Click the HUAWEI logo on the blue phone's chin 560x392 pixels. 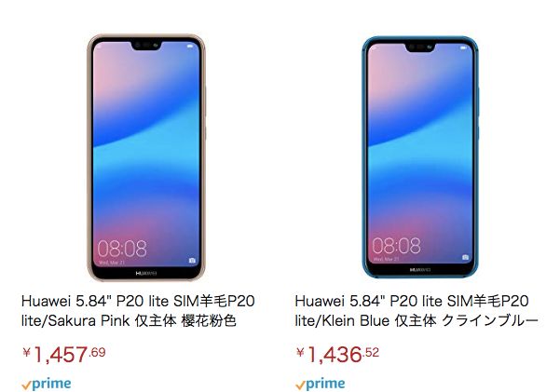[x=420, y=270]
